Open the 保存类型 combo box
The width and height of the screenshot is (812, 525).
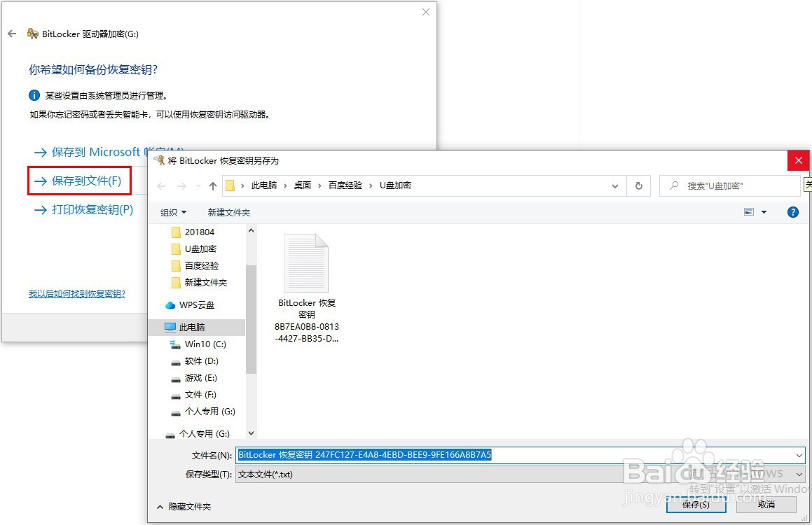click(521, 475)
